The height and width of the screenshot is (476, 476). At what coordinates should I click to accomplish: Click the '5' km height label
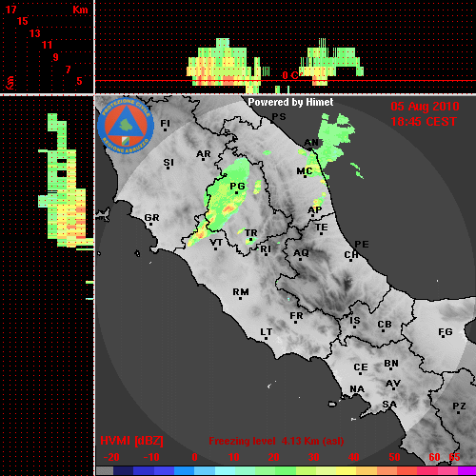(x=79, y=81)
